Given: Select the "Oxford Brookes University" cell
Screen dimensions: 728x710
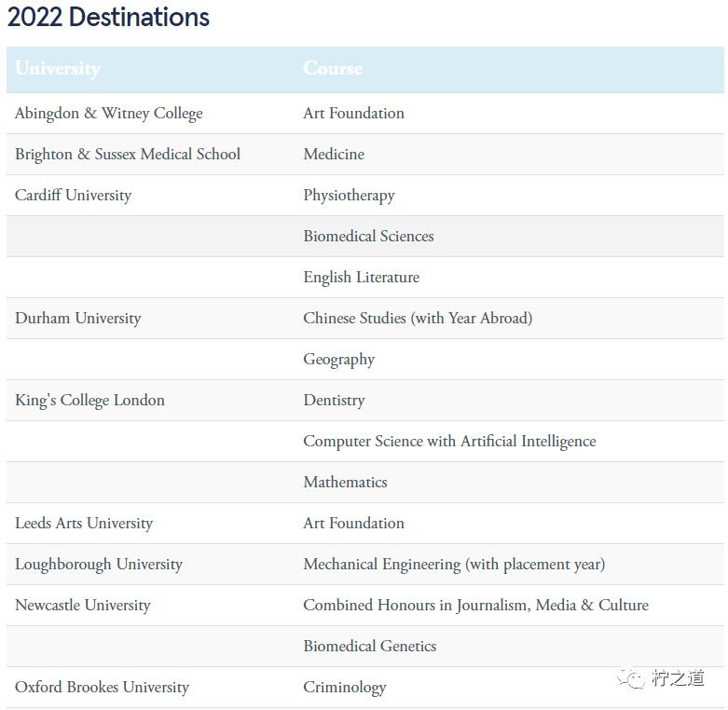Looking at the screenshot, I should click(103, 688).
